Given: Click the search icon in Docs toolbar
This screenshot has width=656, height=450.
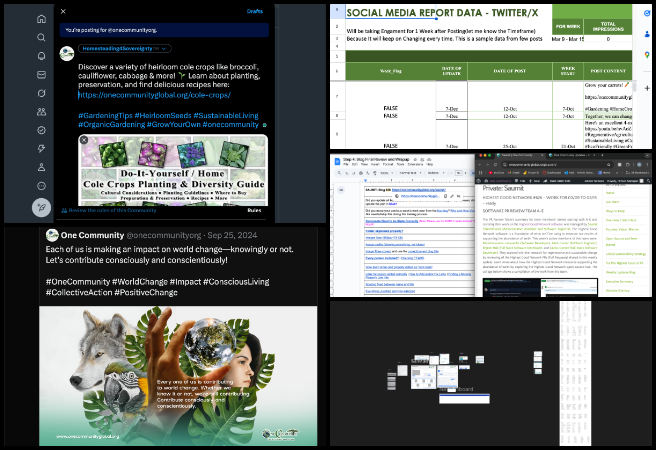Looking at the screenshot, I should tap(339, 173).
